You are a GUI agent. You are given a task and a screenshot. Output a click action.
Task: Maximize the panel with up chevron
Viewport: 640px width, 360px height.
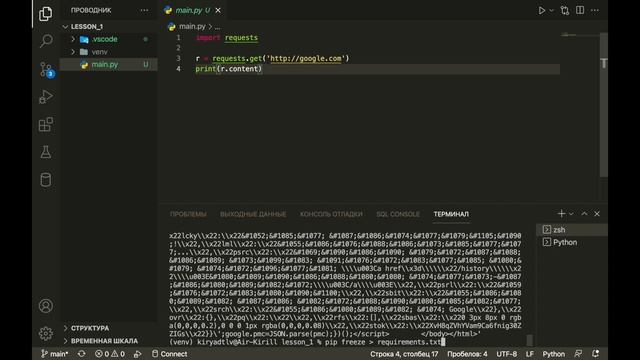tap(584, 213)
